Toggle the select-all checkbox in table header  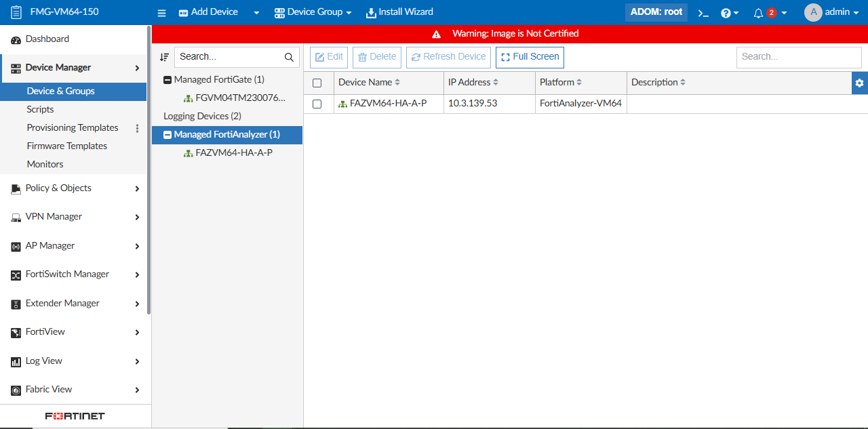point(317,82)
